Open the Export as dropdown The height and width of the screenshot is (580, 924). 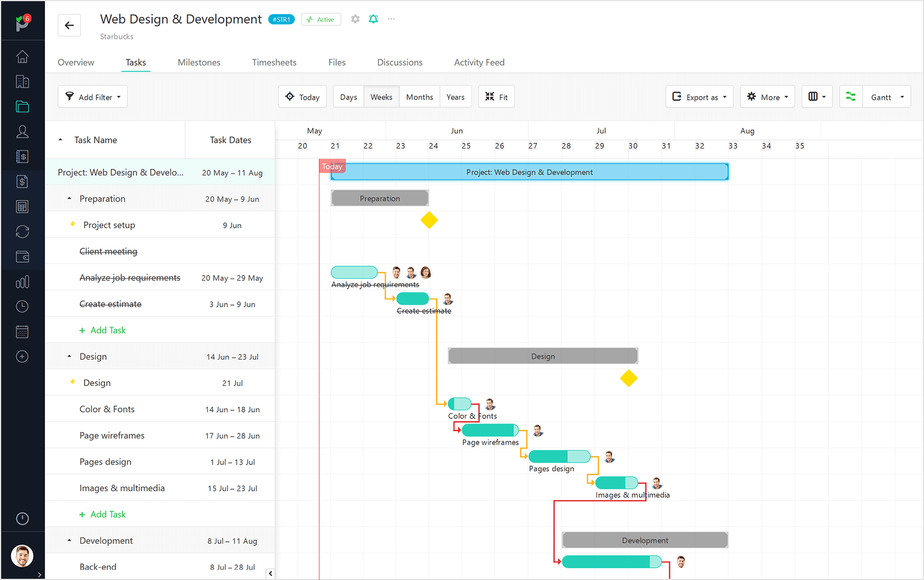(699, 96)
